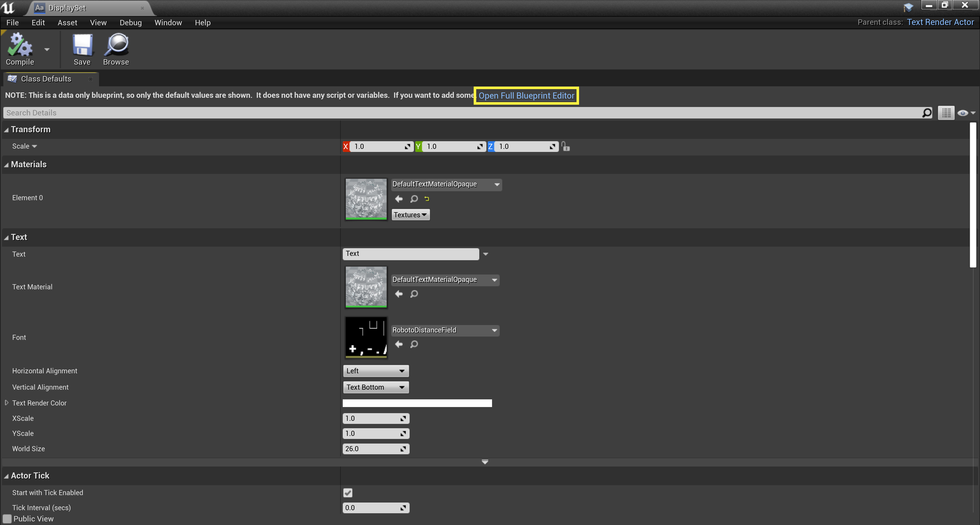
Task: Collapse the Materials section
Action: [6, 165]
